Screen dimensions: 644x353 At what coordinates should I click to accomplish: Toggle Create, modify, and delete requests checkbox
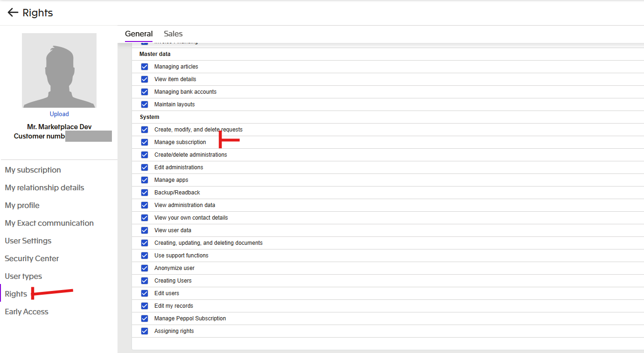click(x=145, y=130)
